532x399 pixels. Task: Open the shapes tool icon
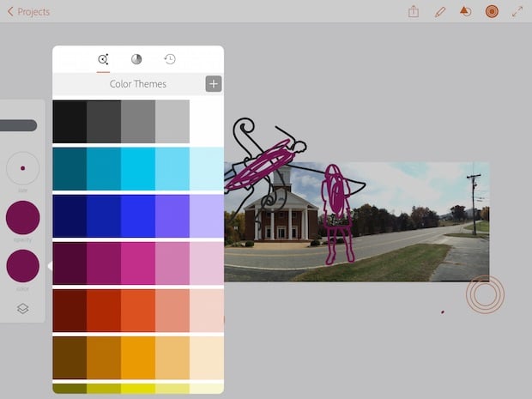click(465, 11)
